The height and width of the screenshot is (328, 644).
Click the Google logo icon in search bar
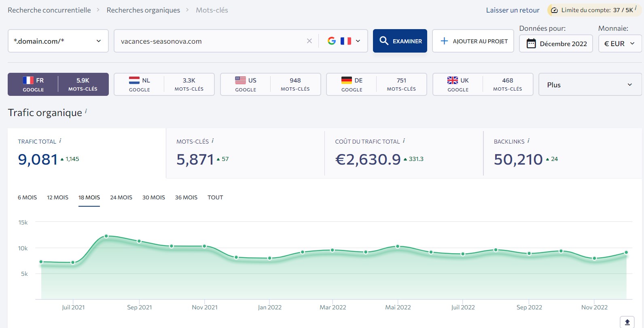[332, 41]
